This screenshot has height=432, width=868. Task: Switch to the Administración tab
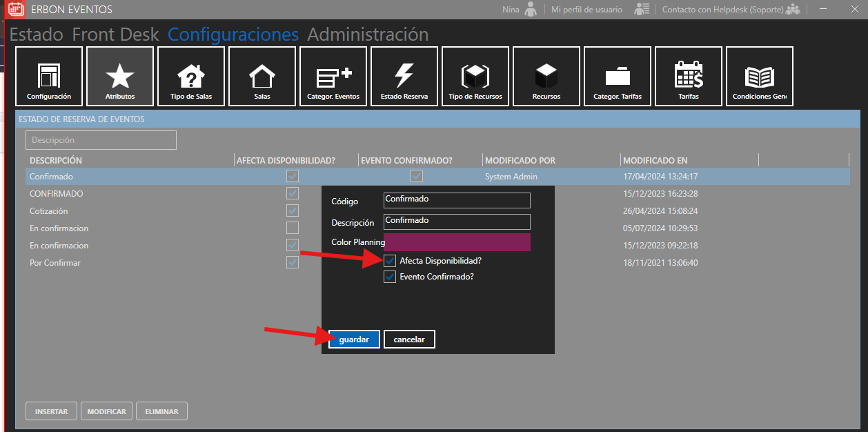(368, 35)
